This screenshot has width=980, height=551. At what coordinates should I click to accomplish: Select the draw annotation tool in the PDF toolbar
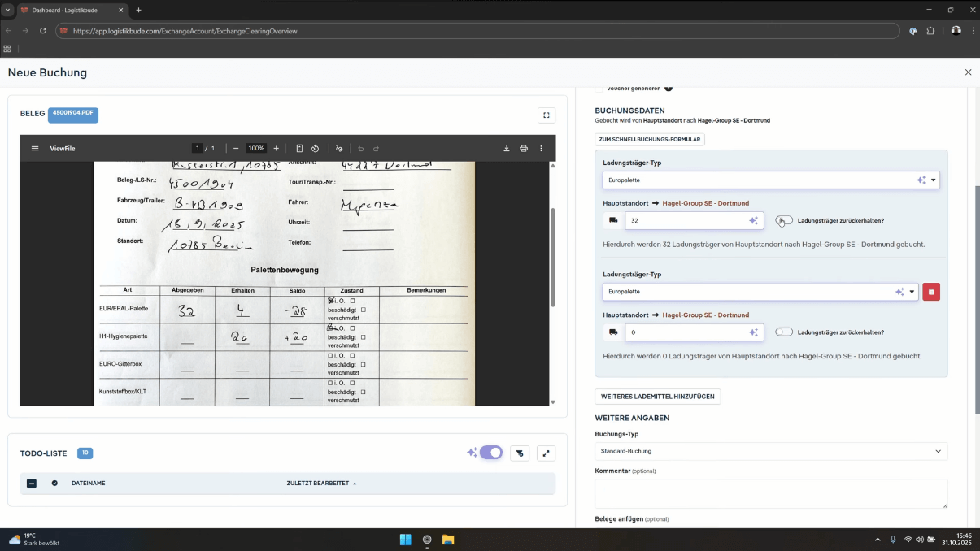339,149
